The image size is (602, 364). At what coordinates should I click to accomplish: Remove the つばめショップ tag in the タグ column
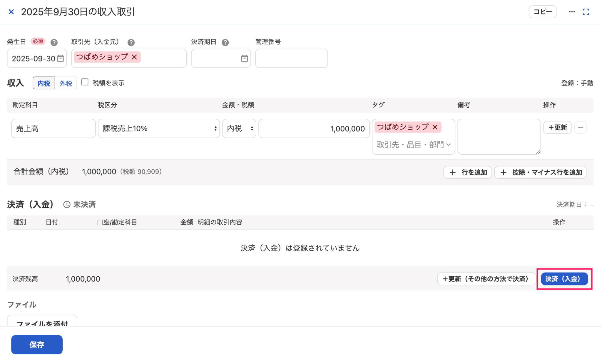435,127
